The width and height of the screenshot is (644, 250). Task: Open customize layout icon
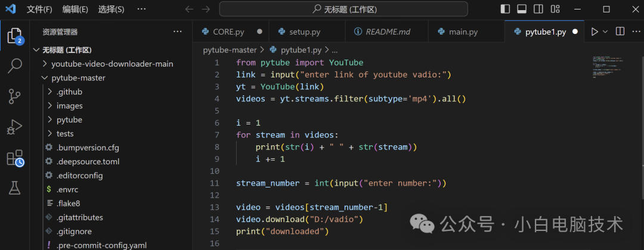tap(555, 9)
